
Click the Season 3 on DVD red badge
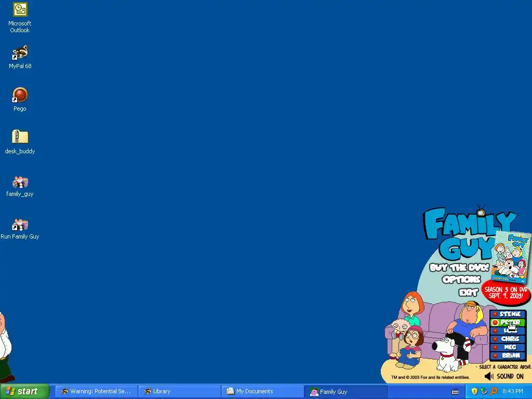pos(506,292)
